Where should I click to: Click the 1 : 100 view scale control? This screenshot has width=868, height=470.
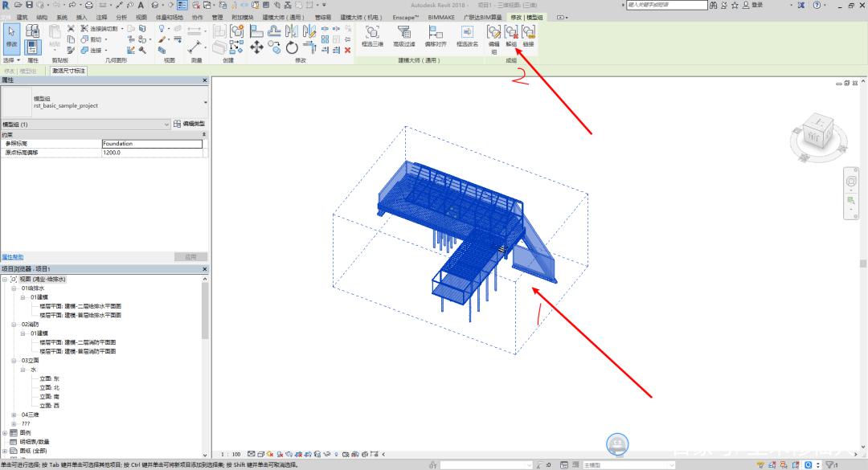(x=231, y=455)
